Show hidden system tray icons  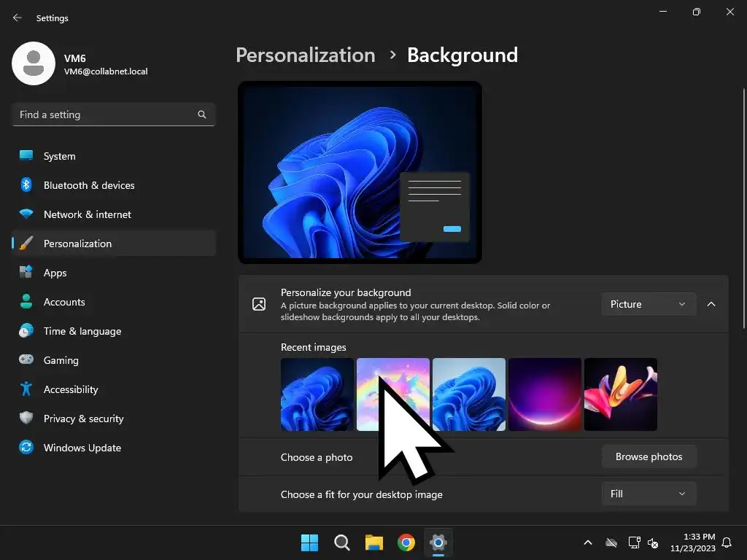(x=588, y=542)
